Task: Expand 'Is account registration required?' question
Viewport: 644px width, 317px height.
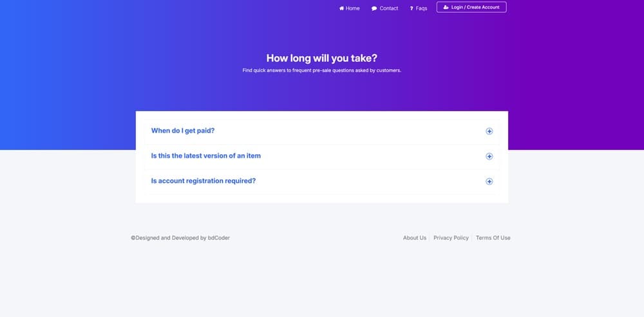Action: pyautogui.click(x=203, y=181)
